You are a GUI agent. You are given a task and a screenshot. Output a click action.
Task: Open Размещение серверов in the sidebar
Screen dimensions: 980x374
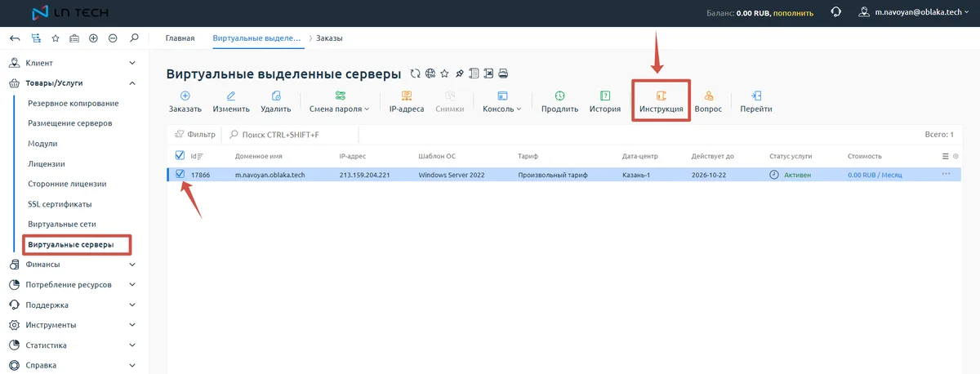click(70, 123)
